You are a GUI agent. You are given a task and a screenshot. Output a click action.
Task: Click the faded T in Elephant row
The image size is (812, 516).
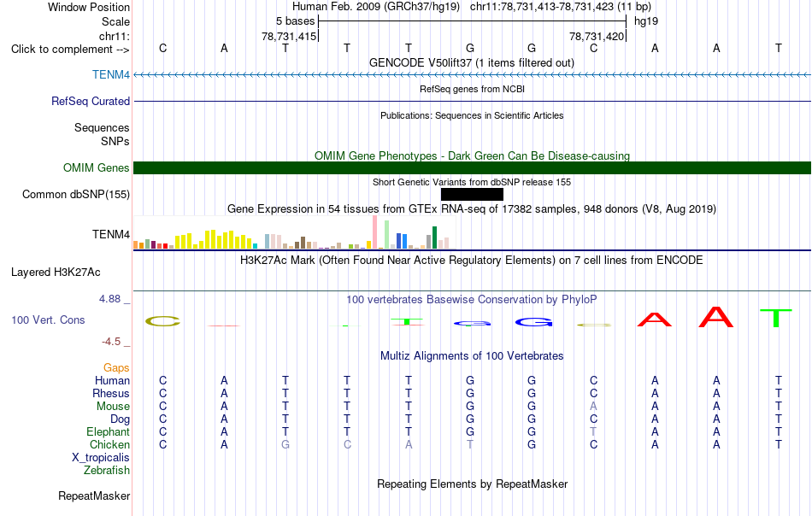(593, 431)
